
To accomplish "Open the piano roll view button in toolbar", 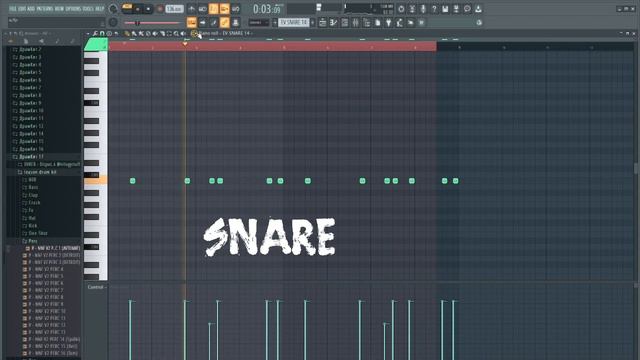I will [333, 22].
